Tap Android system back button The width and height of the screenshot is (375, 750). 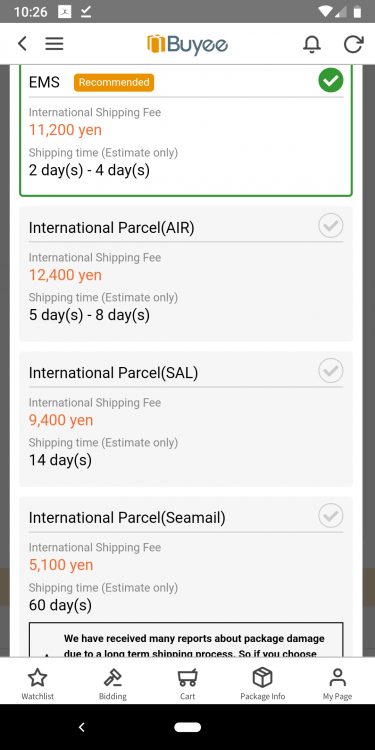82,727
